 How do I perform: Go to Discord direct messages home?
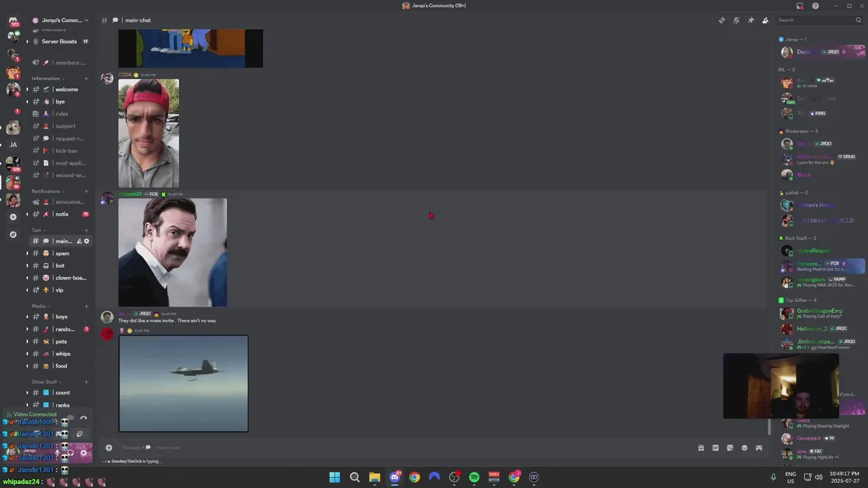pos(13,20)
